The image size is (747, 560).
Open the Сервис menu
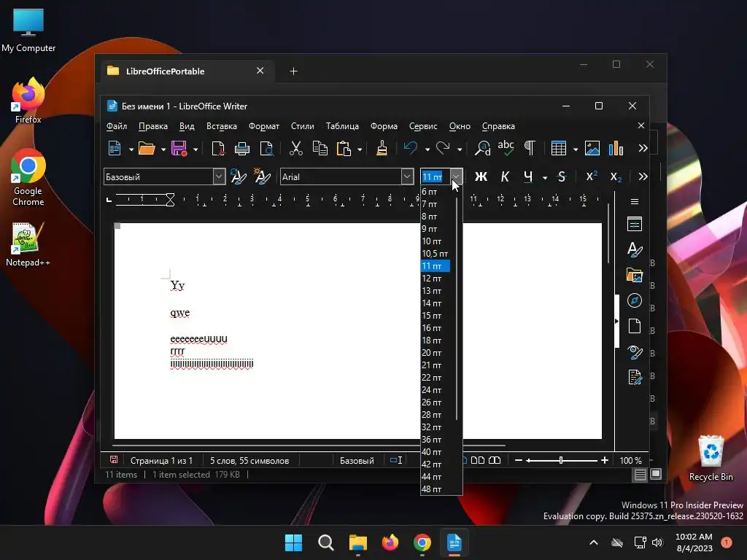[423, 126]
